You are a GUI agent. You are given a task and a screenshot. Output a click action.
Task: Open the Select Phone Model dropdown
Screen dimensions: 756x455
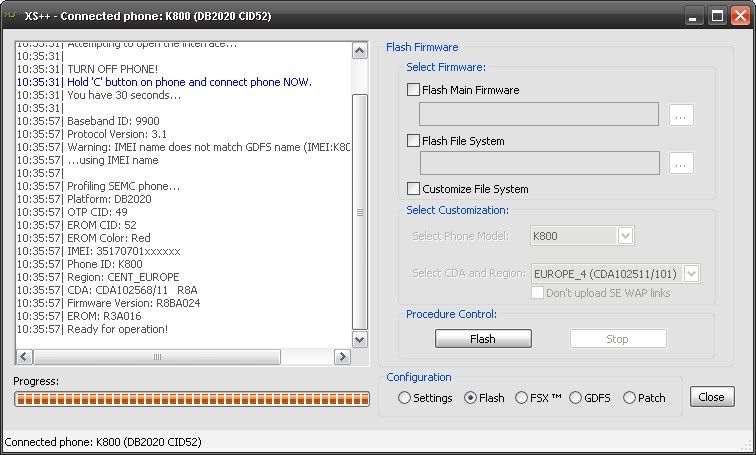coord(625,236)
